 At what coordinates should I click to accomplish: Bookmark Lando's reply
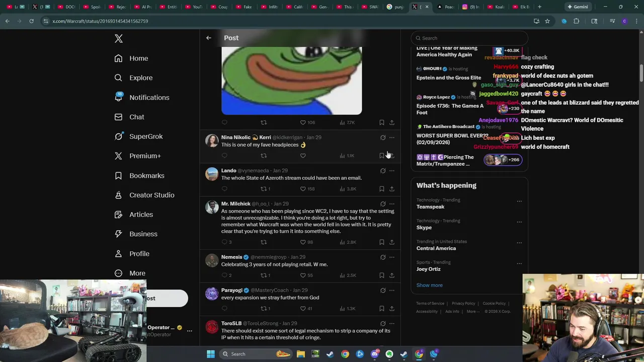[x=381, y=189]
